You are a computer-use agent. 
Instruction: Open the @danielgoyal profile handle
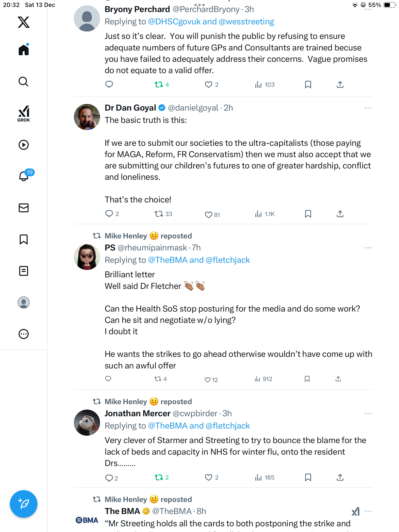point(193,108)
